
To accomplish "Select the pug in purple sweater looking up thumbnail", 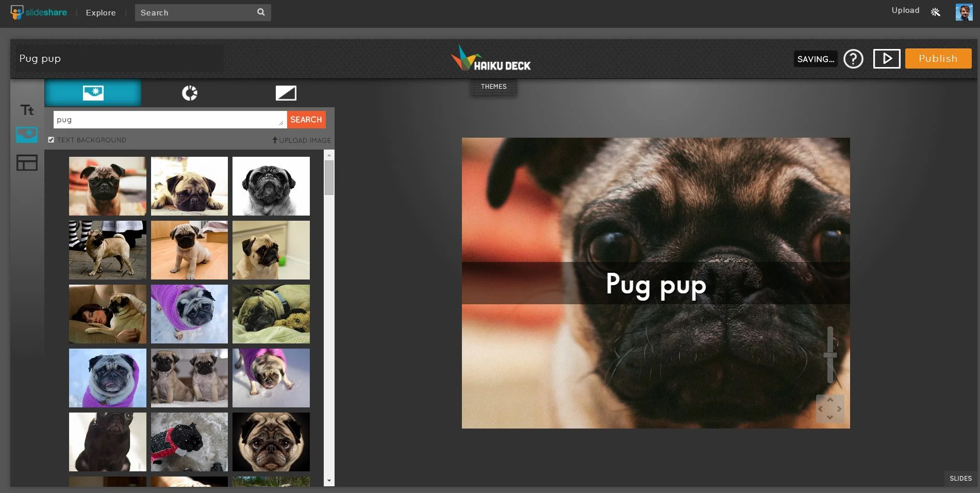I will pyautogui.click(x=189, y=314).
